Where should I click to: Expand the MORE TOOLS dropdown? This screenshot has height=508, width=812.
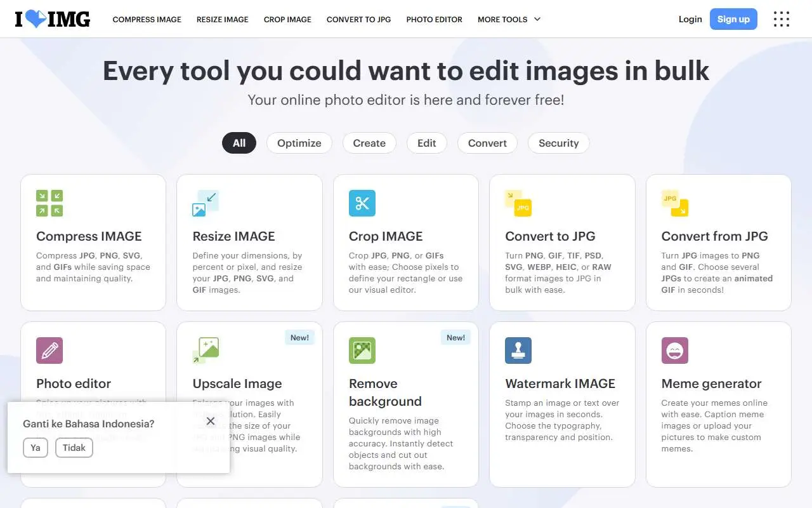[509, 19]
